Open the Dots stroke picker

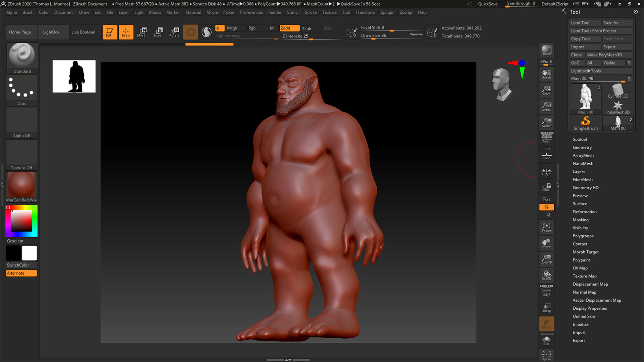pyautogui.click(x=22, y=90)
